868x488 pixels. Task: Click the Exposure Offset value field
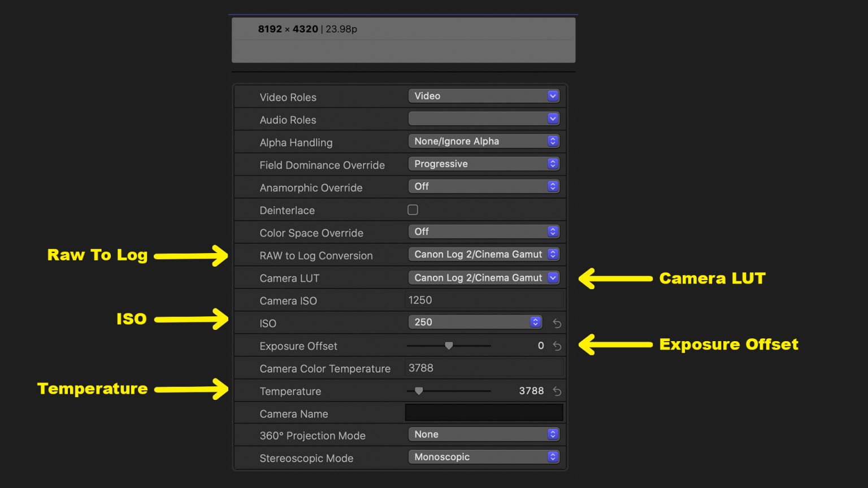click(540, 346)
